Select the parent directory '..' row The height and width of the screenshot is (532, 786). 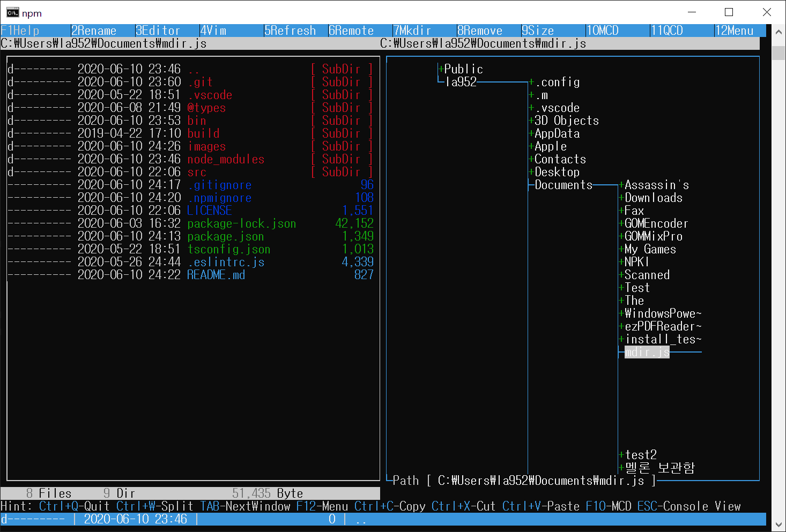click(x=190, y=69)
